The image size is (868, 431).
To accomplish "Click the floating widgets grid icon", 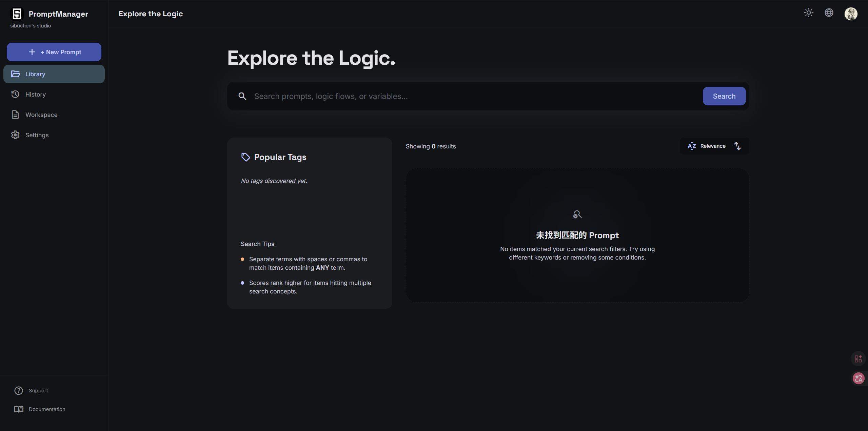I will point(858,359).
